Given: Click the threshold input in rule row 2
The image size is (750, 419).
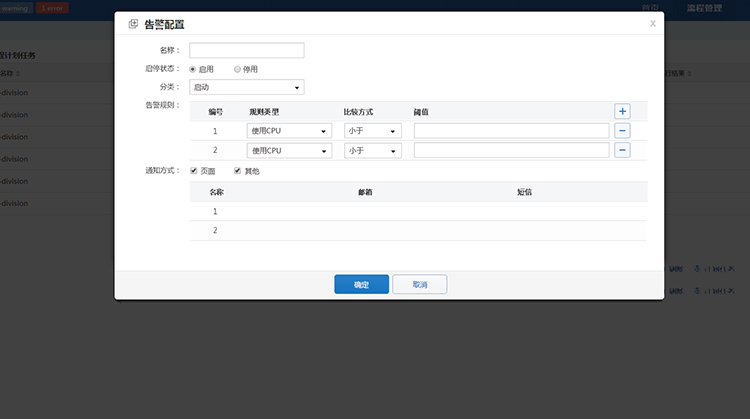Looking at the screenshot, I should (x=511, y=150).
